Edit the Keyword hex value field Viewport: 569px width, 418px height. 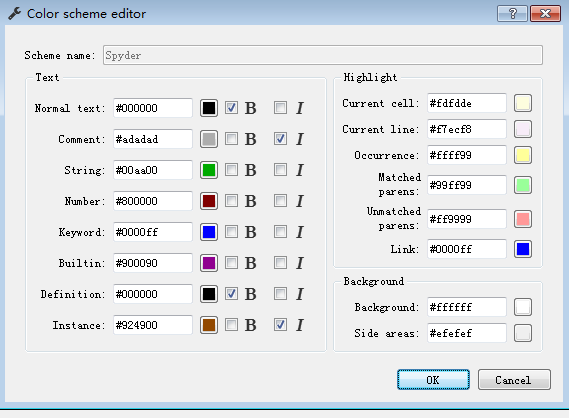point(152,232)
